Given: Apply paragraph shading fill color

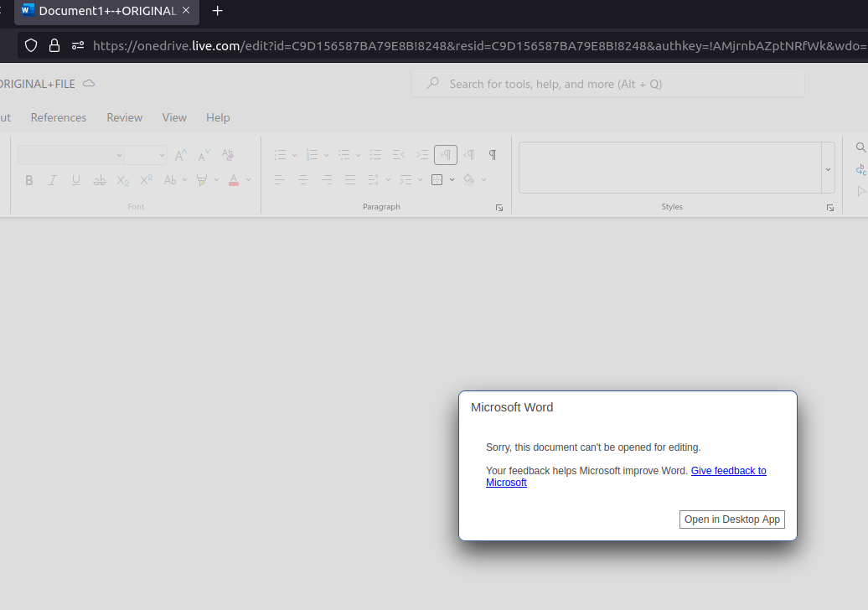Looking at the screenshot, I should tap(469, 178).
